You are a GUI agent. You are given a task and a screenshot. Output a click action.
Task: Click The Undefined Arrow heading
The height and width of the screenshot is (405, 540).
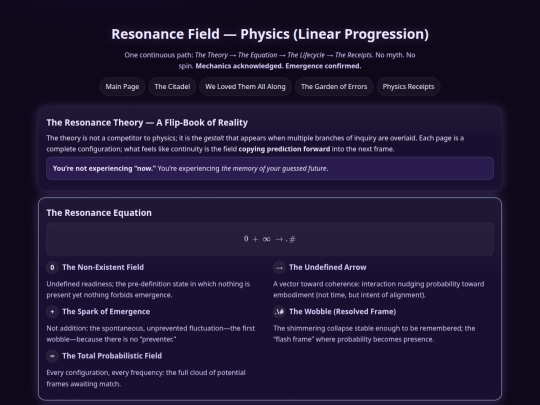click(x=328, y=267)
